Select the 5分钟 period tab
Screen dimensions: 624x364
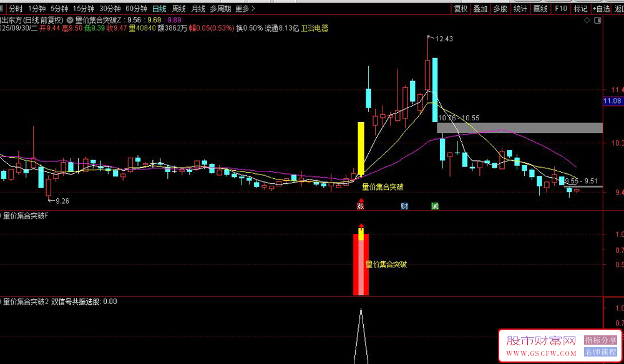pos(59,8)
